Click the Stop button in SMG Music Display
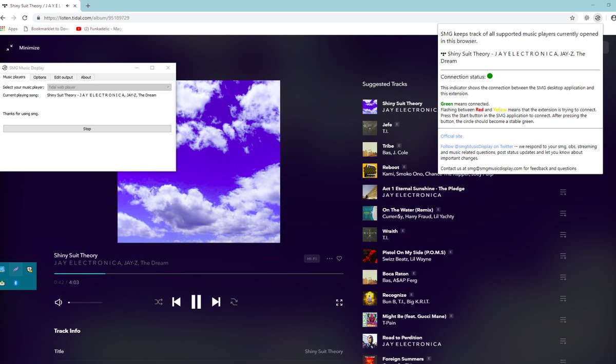 (87, 129)
